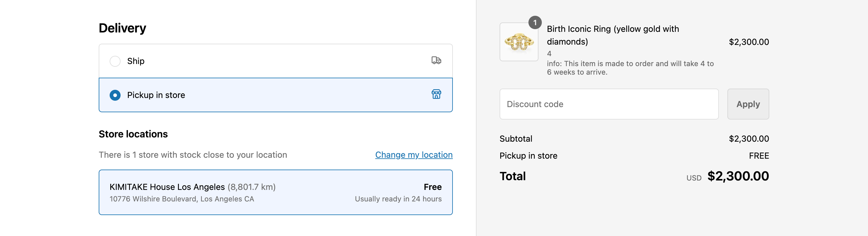Click the Wilshire Boulevard store address
This screenshot has height=236, width=868.
(182, 199)
